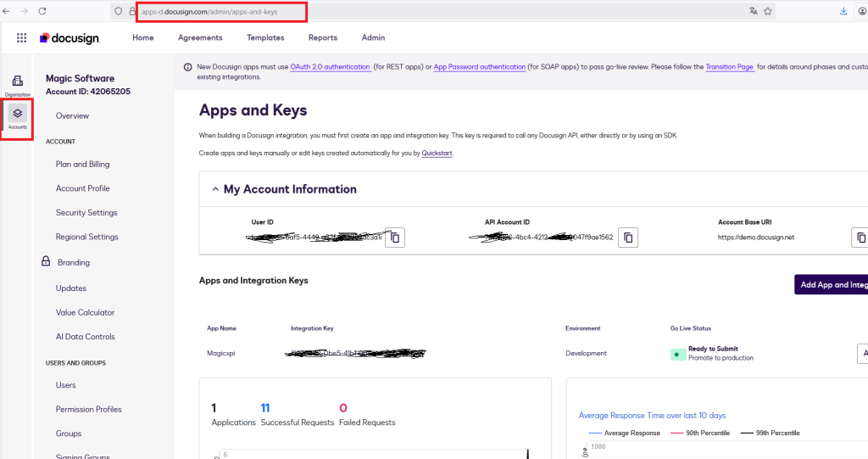Click the 90th Percentile legend entry
The image size is (868, 459).
(x=699, y=433)
